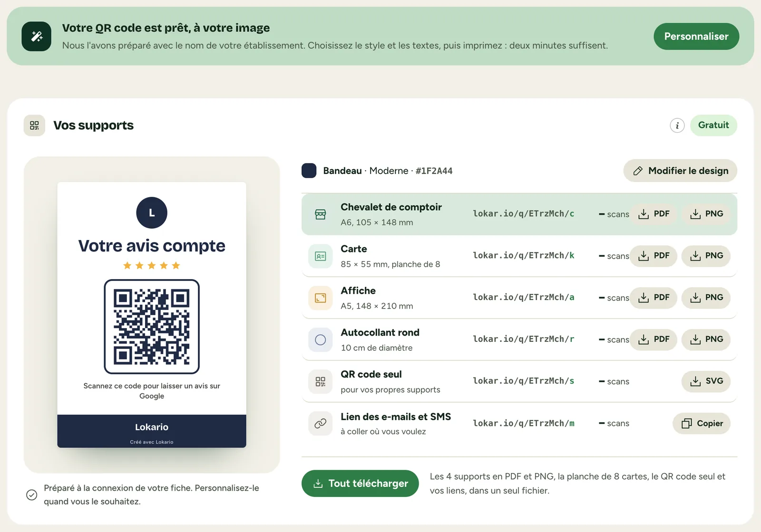Click the magic wand icon in banner
The height and width of the screenshot is (532, 761).
36,36
